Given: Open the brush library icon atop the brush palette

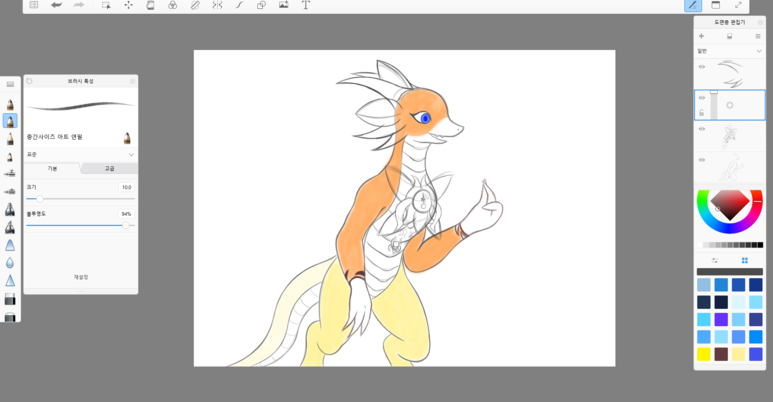Looking at the screenshot, I should tap(10, 84).
